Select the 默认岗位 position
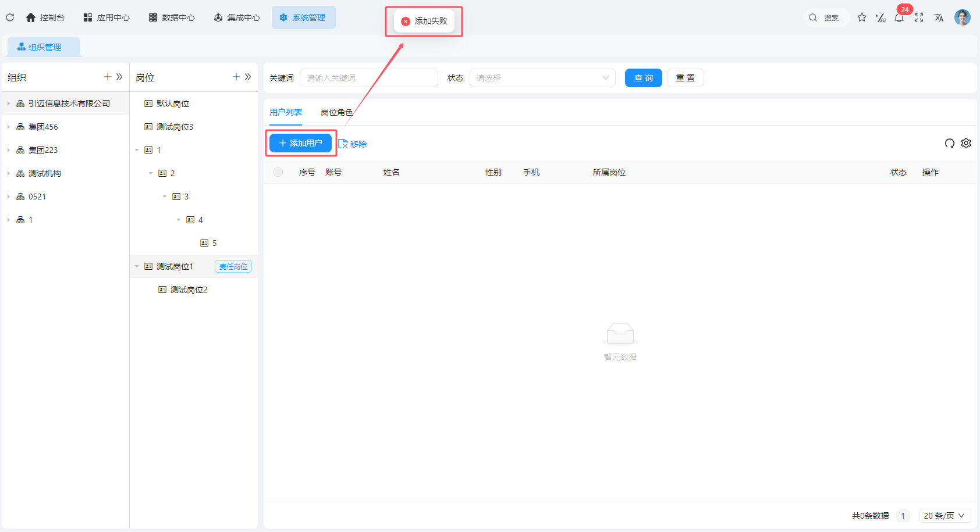Viewport: 980px width, 532px height. click(x=194, y=103)
